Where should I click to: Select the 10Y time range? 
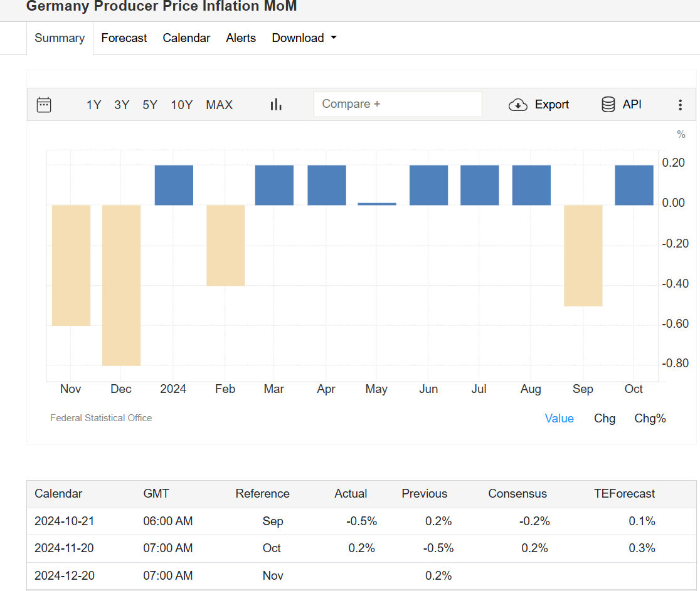pos(182,105)
